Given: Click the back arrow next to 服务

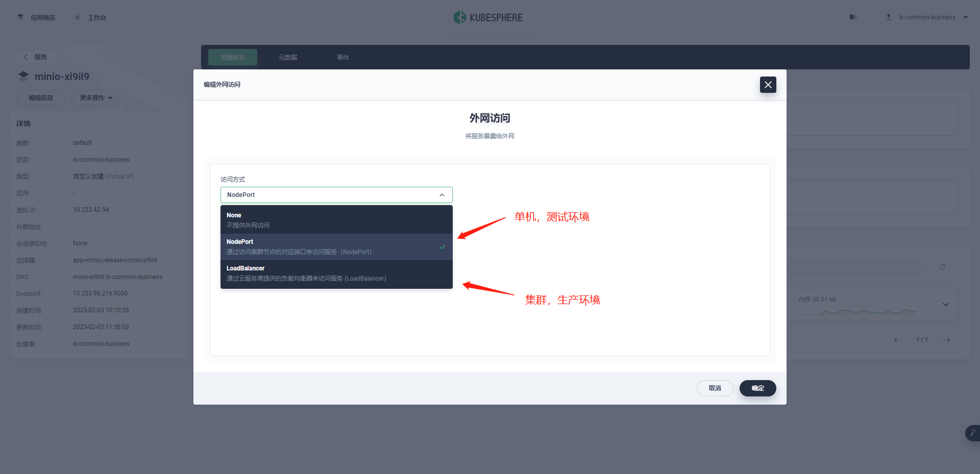Looking at the screenshot, I should point(25,57).
